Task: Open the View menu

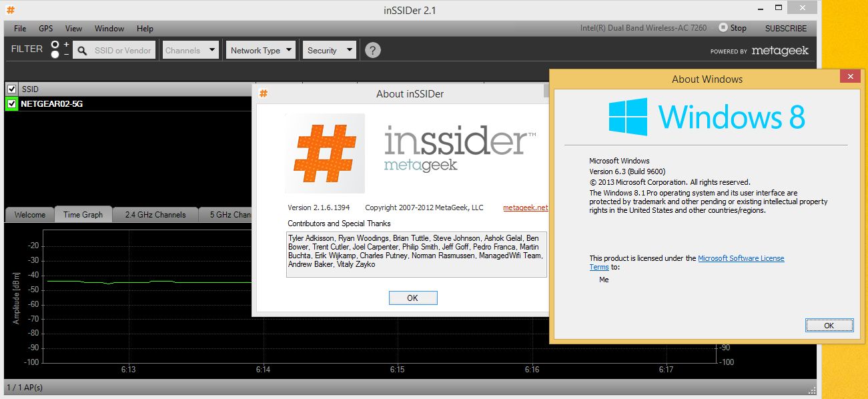Action: coord(73,29)
